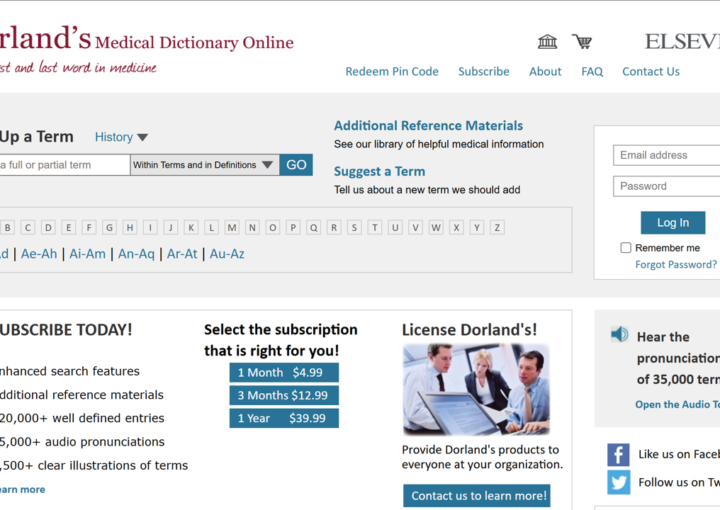The width and height of the screenshot is (720, 510).
Task: Select letter N in alphabet index
Action: [252, 227]
